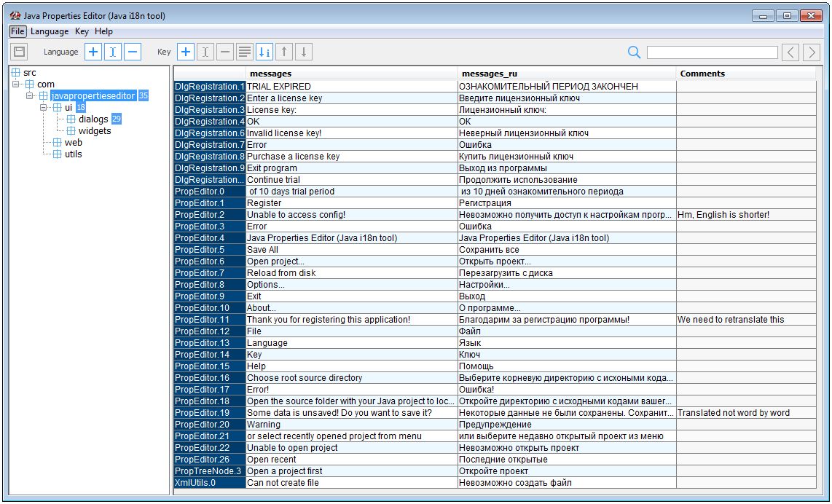This screenshot has height=504, width=832.
Task: Click the 'Enter a license key' cell
Action: tap(352, 98)
